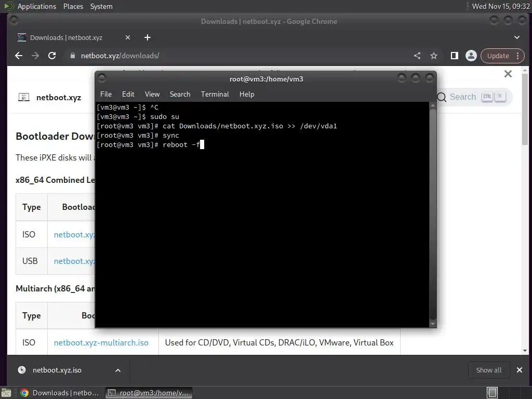Click the 'sudo su' terminal line
This screenshot has width=532, height=399.
point(138,117)
